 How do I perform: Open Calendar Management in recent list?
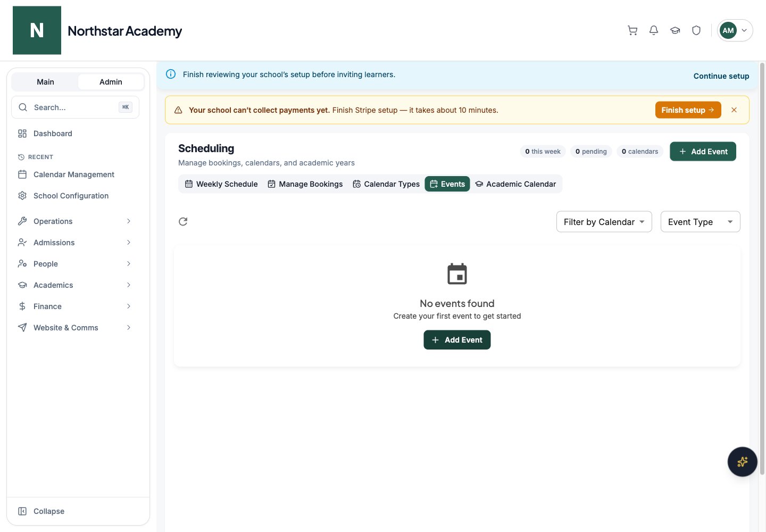75,174
